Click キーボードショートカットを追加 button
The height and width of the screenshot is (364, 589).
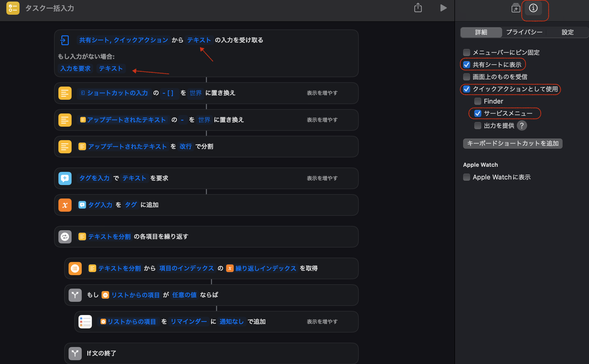513,143
